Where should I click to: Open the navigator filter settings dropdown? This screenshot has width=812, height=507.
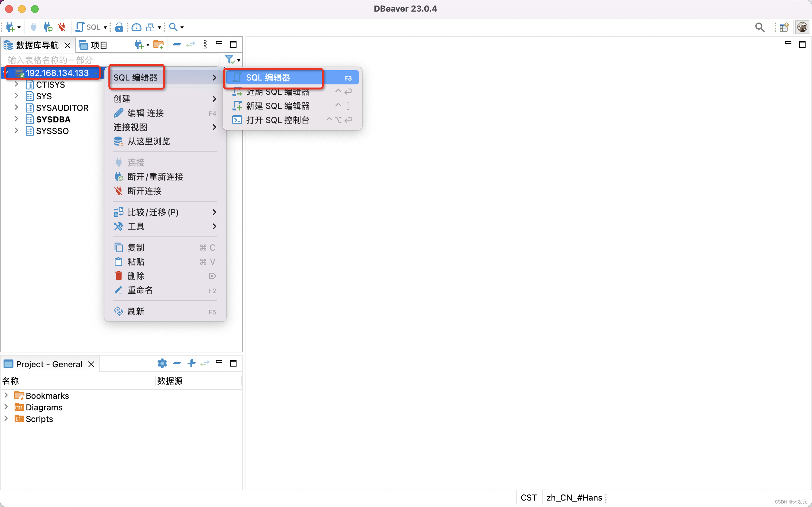pyautogui.click(x=239, y=60)
